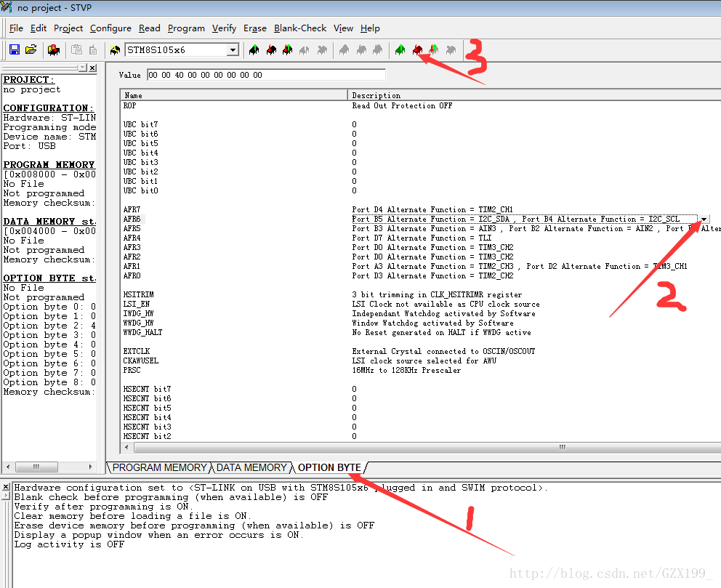Click the CONFIGURATION: heading in left panel
The height and width of the screenshot is (588, 721).
[x=48, y=108]
